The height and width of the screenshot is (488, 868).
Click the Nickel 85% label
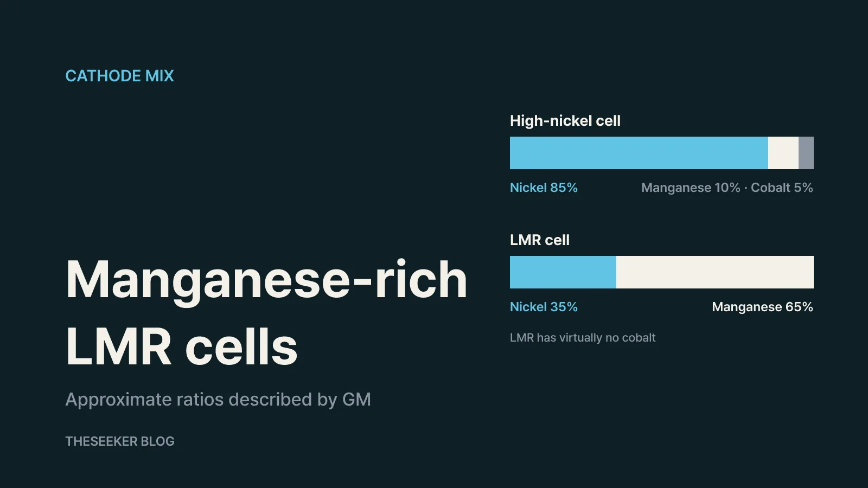[x=544, y=188]
